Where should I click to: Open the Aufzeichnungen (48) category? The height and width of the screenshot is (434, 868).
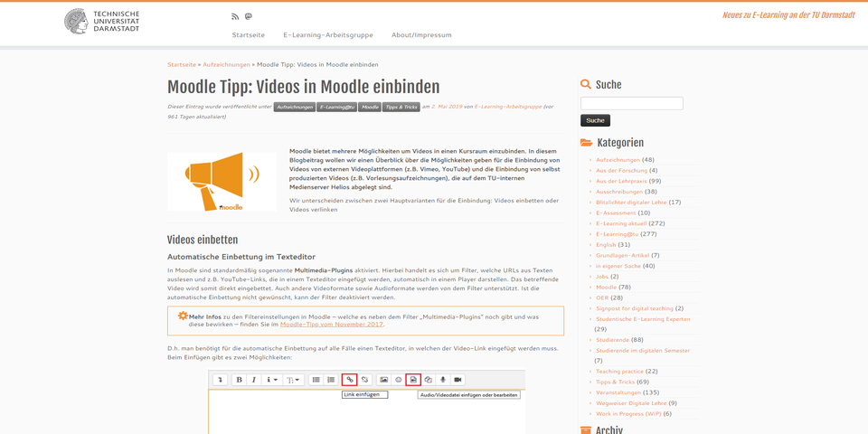click(x=618, y=160)
